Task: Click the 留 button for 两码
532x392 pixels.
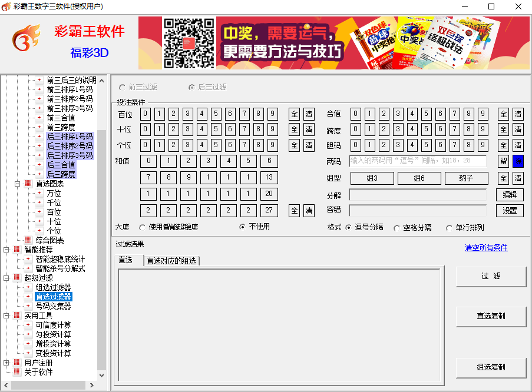Action: click(x=504, y=161)
